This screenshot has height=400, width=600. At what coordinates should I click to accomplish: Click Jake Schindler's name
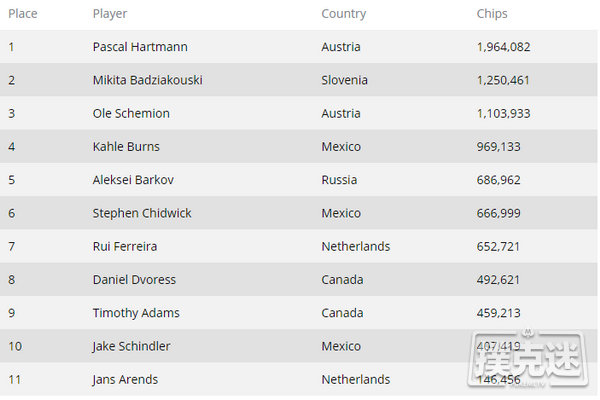pyautogui.click(x=131, y=346)
